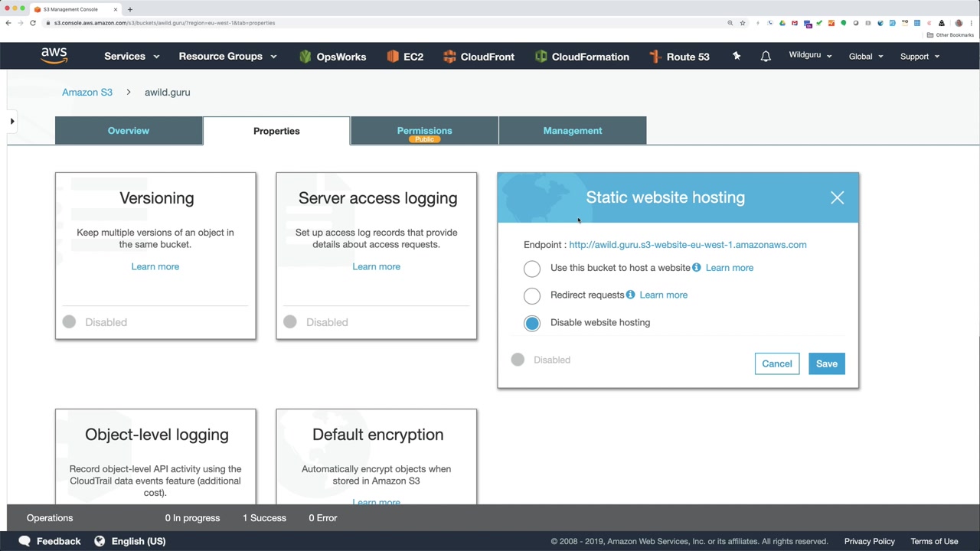This screenshot has width=980, height=551.
Task: Open the Google Drive extension
Action: click(x=782, y=23)
